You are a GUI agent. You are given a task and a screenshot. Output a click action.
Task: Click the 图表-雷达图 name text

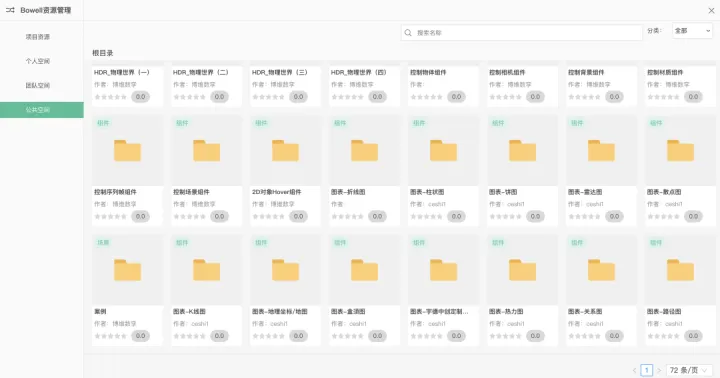585,192
